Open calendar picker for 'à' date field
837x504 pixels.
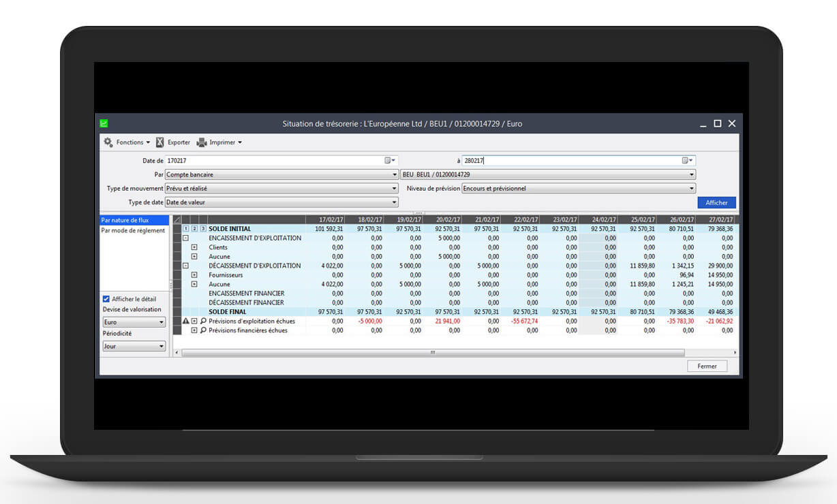pyautogui.click(x=688, y=161)
